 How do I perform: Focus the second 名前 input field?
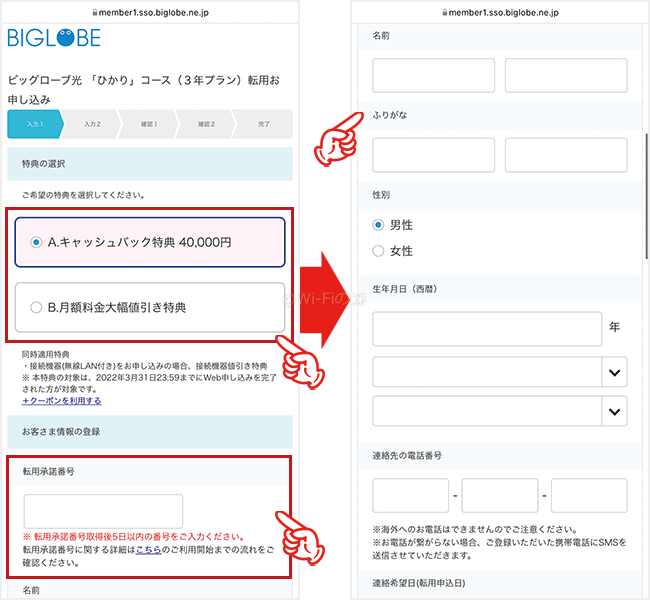(566, 75)
